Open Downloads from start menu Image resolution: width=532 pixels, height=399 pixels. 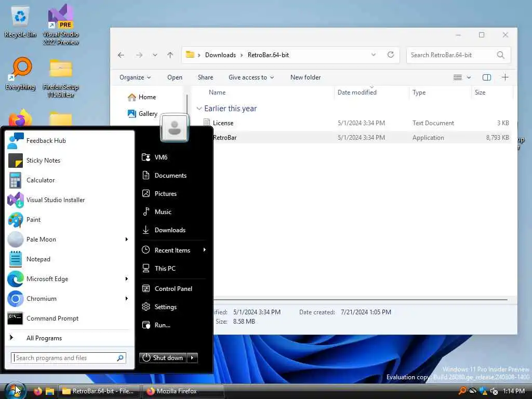pyautogui.click(x=174, y=230)
